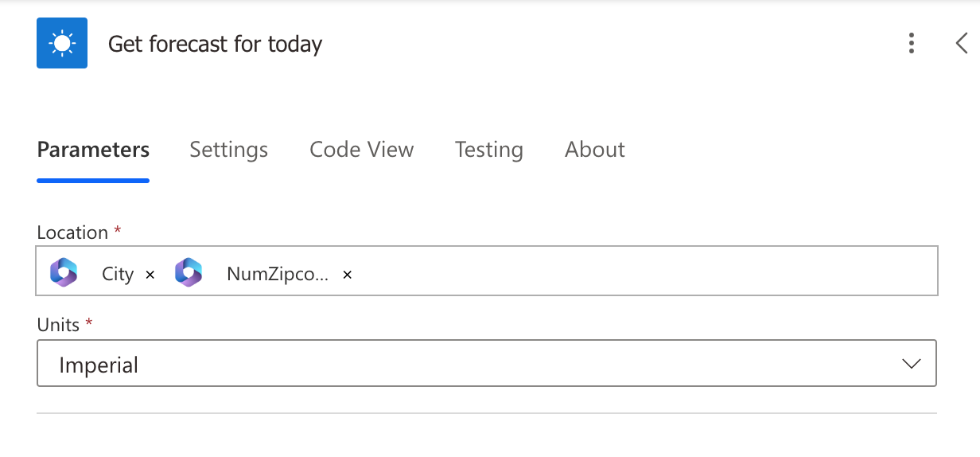Click the Units field label
The width and height of the screenshot is (980, 457).
tap(58, 325)
